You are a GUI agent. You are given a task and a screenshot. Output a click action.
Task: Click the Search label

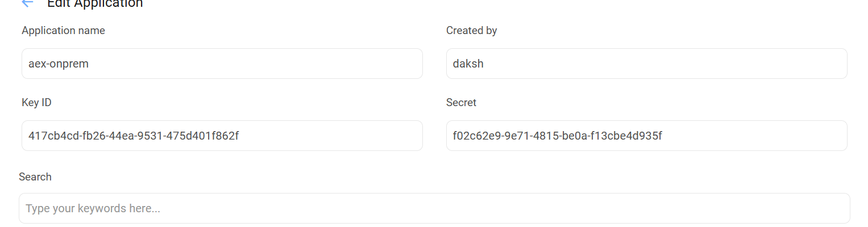tap(35, 177)
